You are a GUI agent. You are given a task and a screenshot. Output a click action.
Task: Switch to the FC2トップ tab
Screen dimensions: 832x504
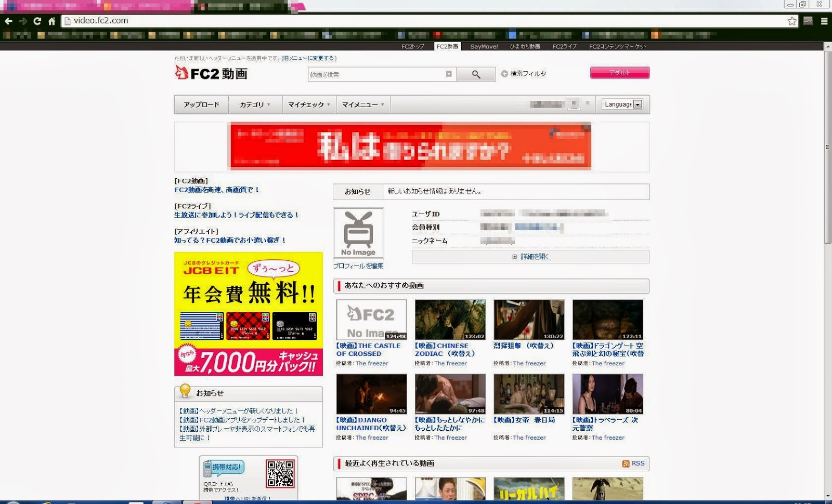pos(413,46)
